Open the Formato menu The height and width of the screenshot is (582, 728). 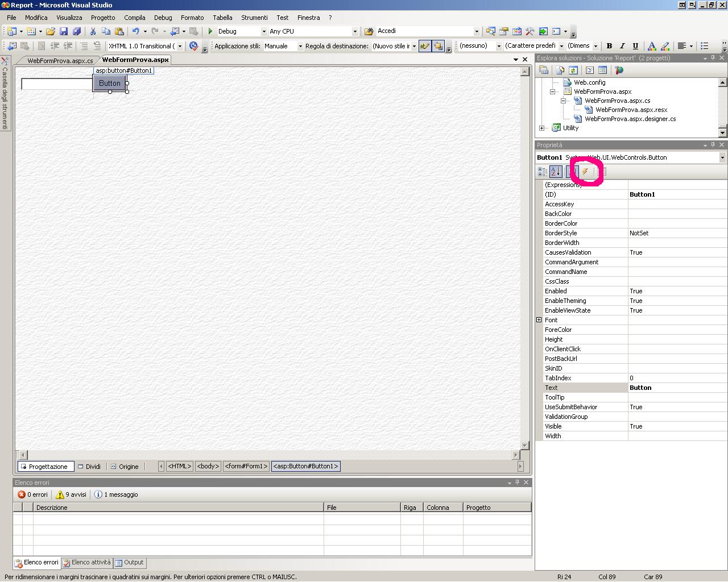[192, 18]
